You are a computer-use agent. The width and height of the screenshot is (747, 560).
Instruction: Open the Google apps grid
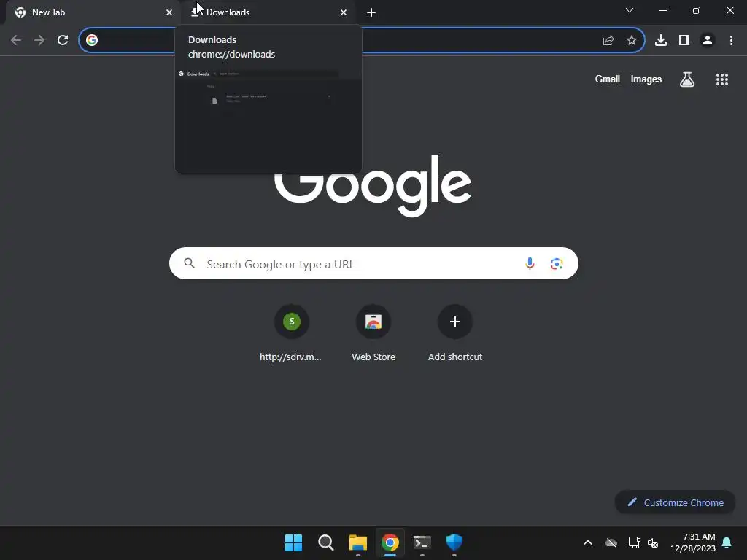point(722,79)
